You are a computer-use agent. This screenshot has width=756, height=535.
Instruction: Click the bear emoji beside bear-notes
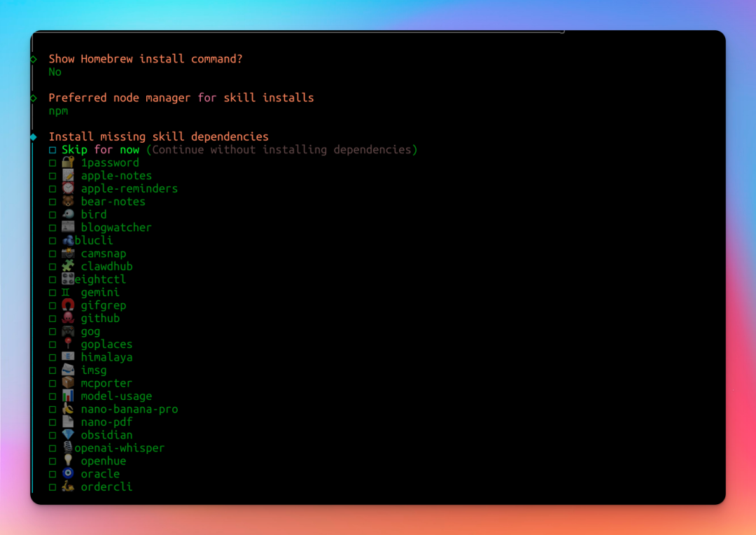pyautogui.click(x=68, y=202)
